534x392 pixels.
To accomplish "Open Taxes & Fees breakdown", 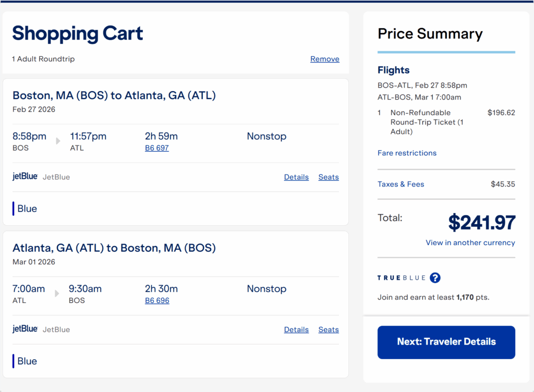I will coord(400,183).
